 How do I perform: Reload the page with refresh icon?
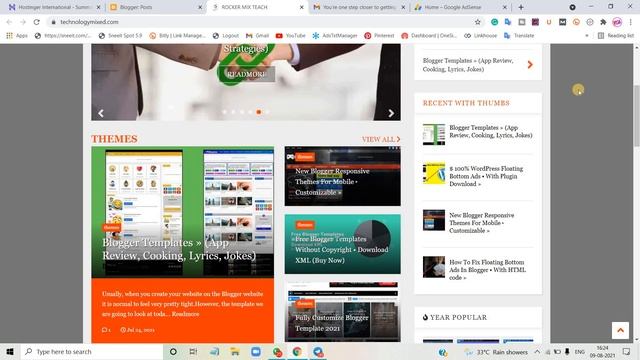[x=37, y=22]
